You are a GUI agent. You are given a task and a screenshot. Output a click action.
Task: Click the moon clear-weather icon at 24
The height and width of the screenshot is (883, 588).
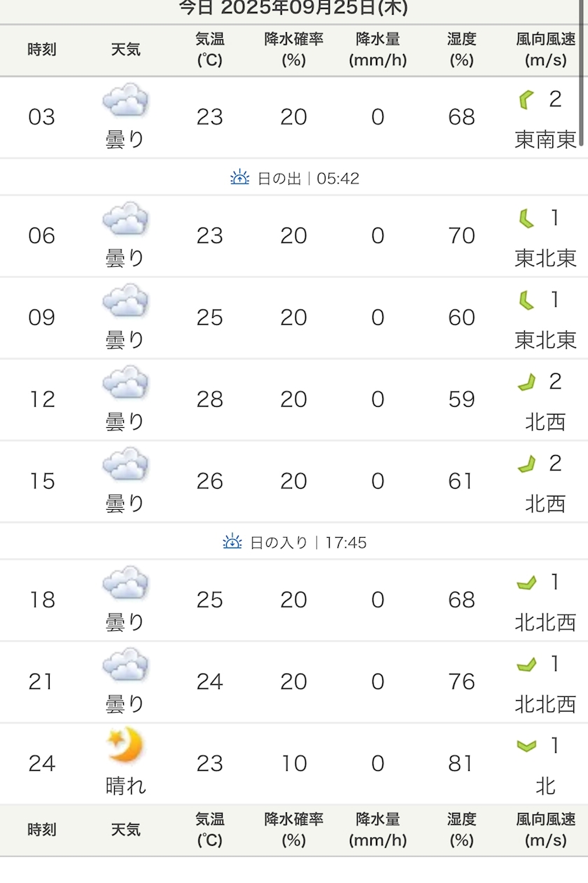pos(125,745)
